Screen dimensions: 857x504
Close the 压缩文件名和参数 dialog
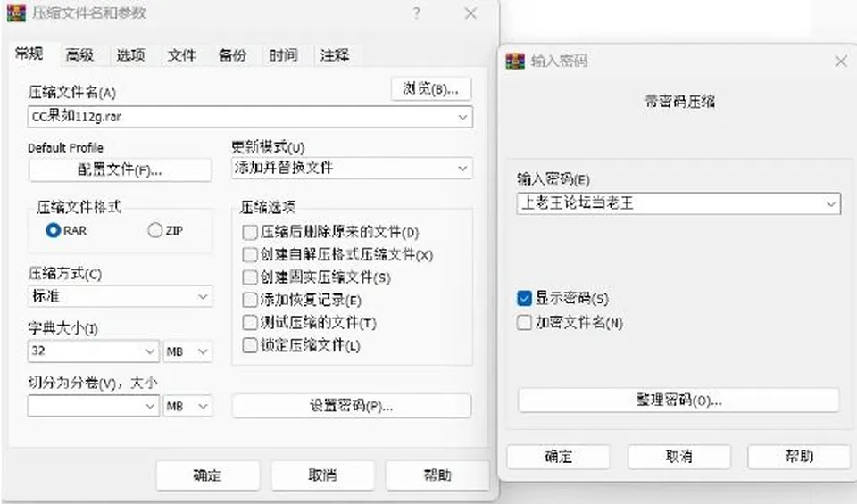pyautogui.click(x=470, y=13)
